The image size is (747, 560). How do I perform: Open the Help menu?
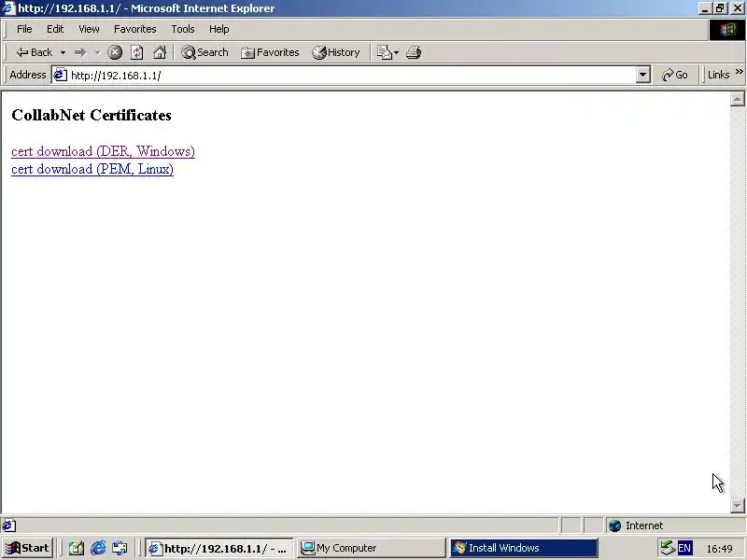pyautogui.click(x=219, y=29)
